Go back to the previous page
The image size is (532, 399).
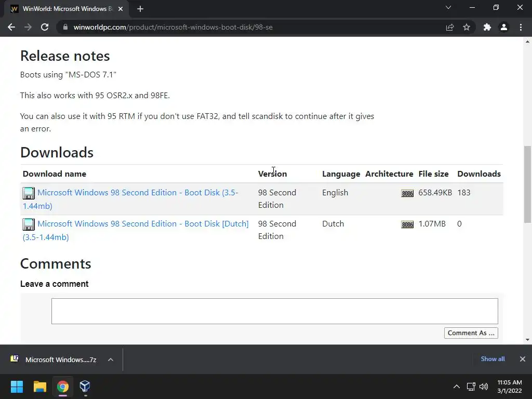pyautogui.click(x=11, y=27)
